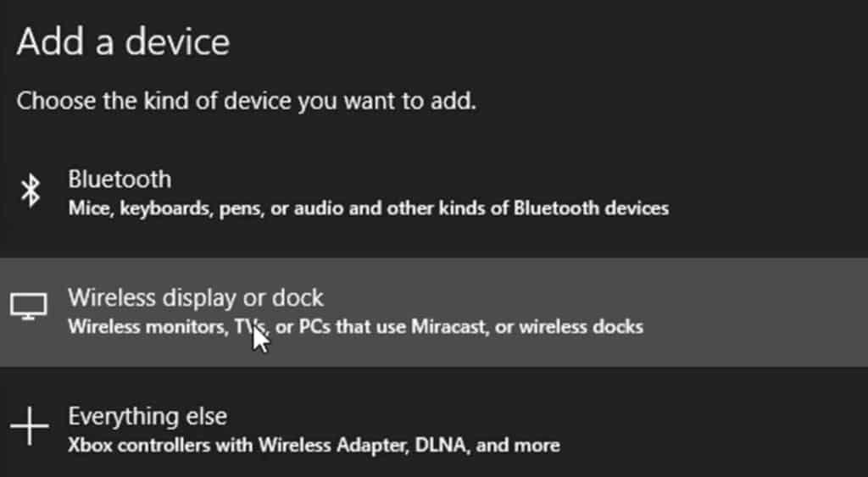Image resolution: width=868 pixels, height=477 pixels.
Task: Click the Bluetooth symbol icon
Action: coord(31,191)
